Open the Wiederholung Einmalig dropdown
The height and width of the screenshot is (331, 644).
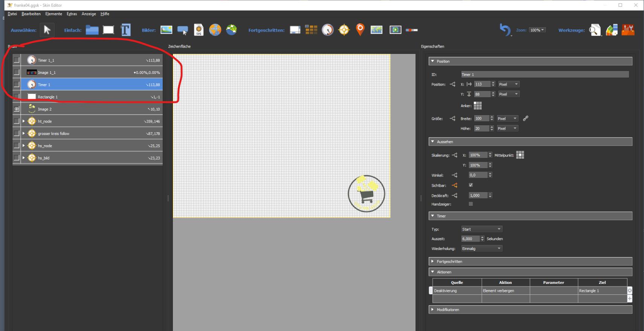[x=482, y=248]
